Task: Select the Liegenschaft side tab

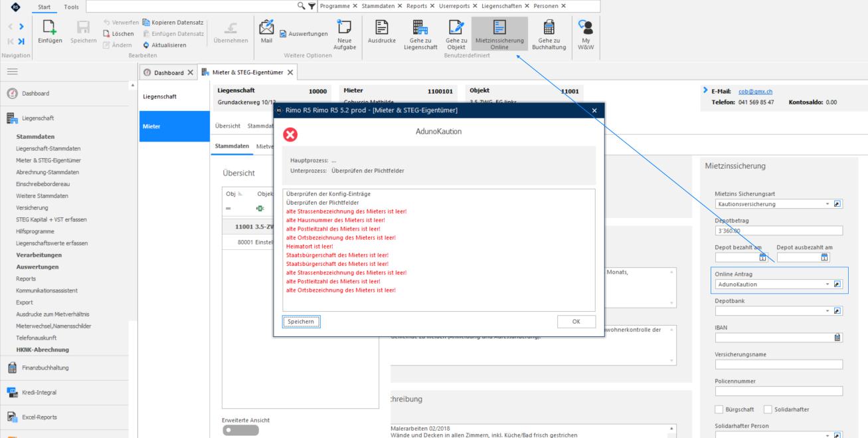Action: 175,96
